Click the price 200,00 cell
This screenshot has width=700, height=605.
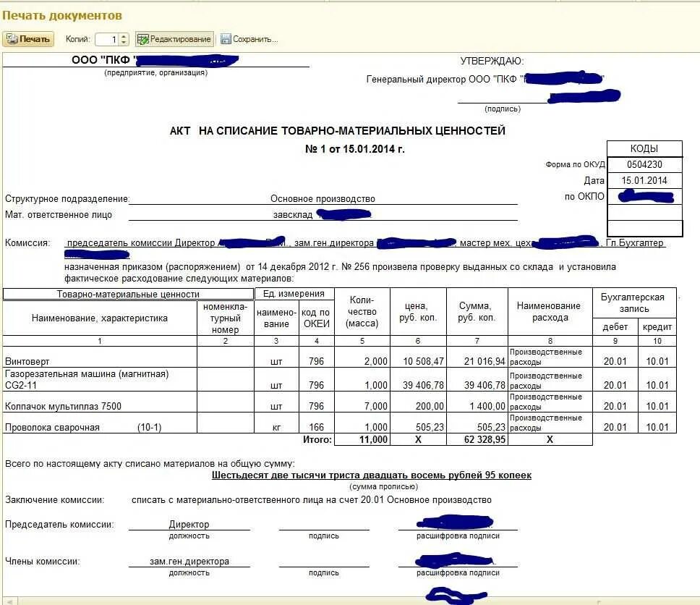tap(419, 402)
